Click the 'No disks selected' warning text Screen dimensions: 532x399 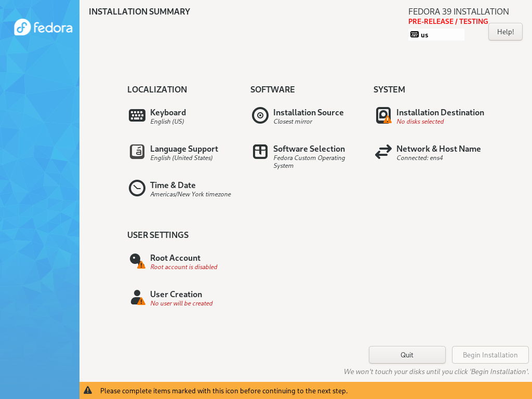tap(420, 122)
